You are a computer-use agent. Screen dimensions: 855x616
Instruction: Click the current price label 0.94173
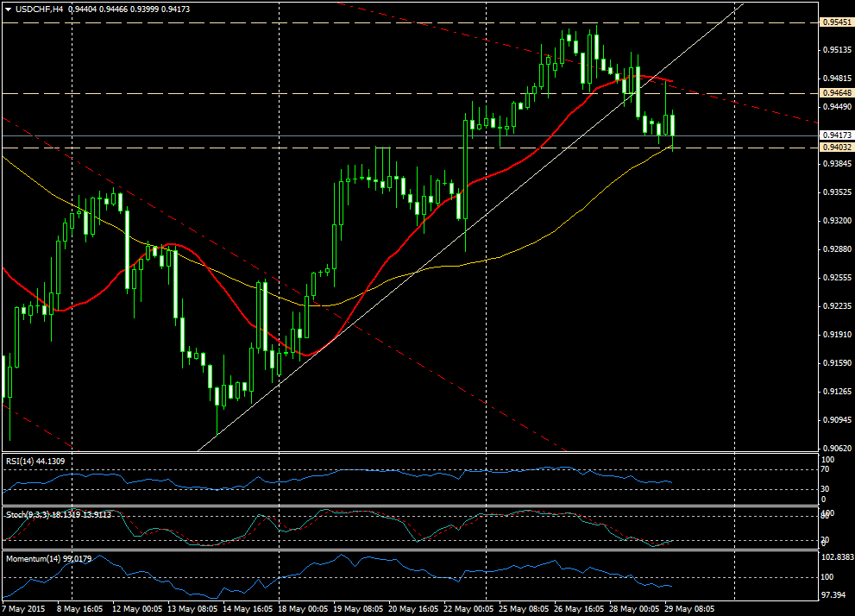click(835, 135)
